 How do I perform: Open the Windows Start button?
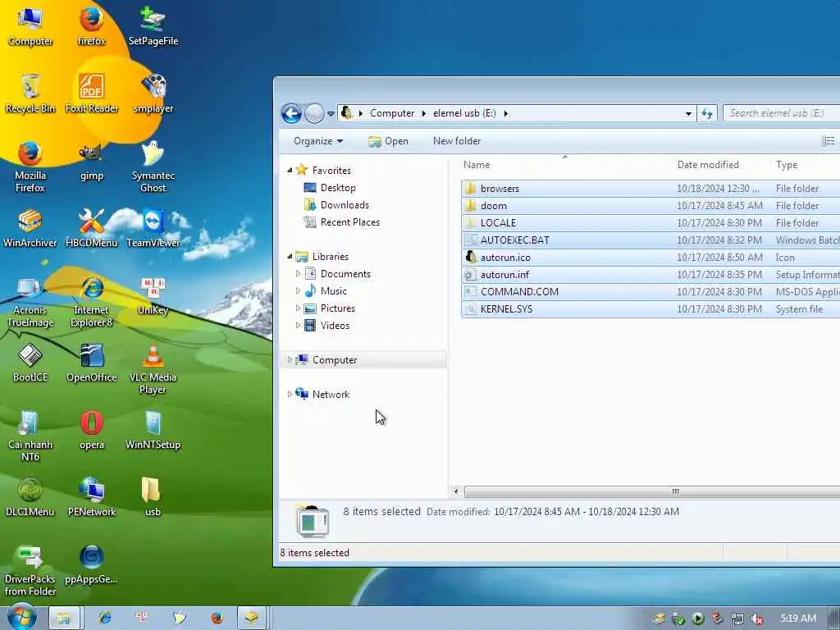tap(21, 617)
